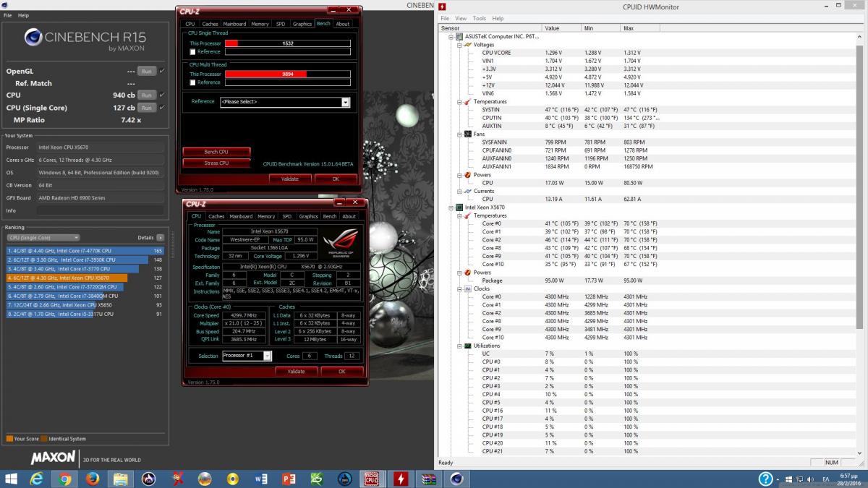Collapse the ASUSTeK Computer node in HWMonitor
868x488 pixels.
(x=451, y=37)
